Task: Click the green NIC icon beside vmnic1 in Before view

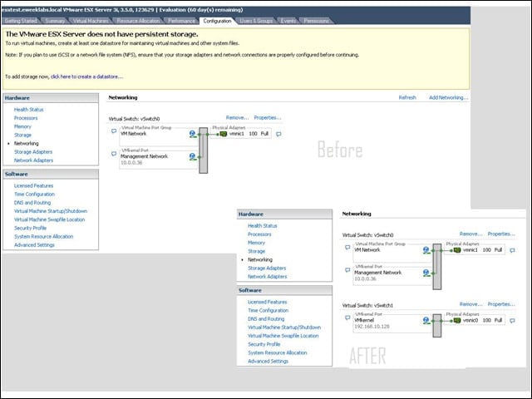Action: coord(224,134)
